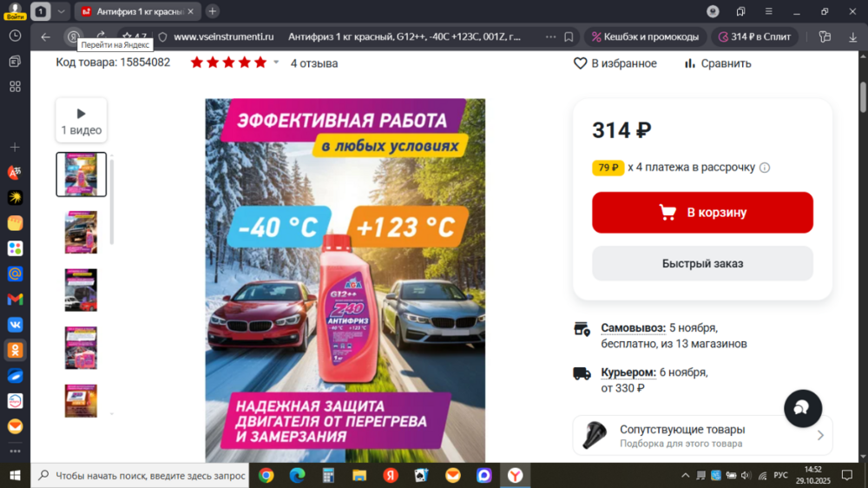868x488 pixels.
Task: Open VK icon in browser sidebar
Action: coord(15,325)
